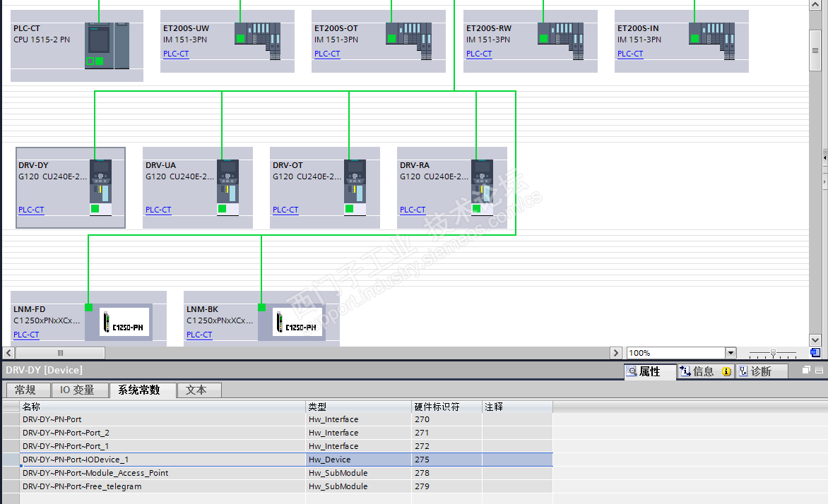Select the DRV-UA G120 drive image
Viewport: 828px width, 504px height.
[227, 187]
